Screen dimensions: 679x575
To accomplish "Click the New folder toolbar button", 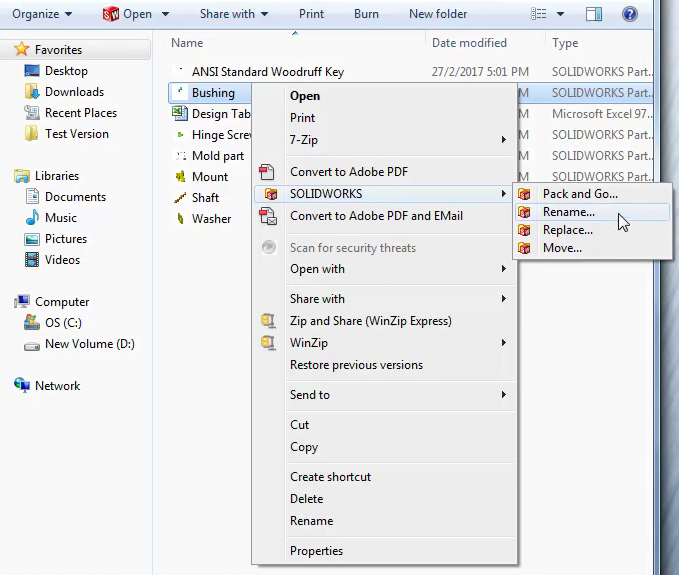I will click(x=438, y=14).
